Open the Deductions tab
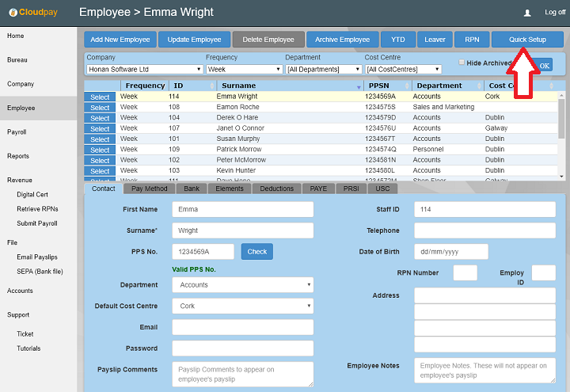The width and height of the screenshot is (570, 392). click(276, 188)
